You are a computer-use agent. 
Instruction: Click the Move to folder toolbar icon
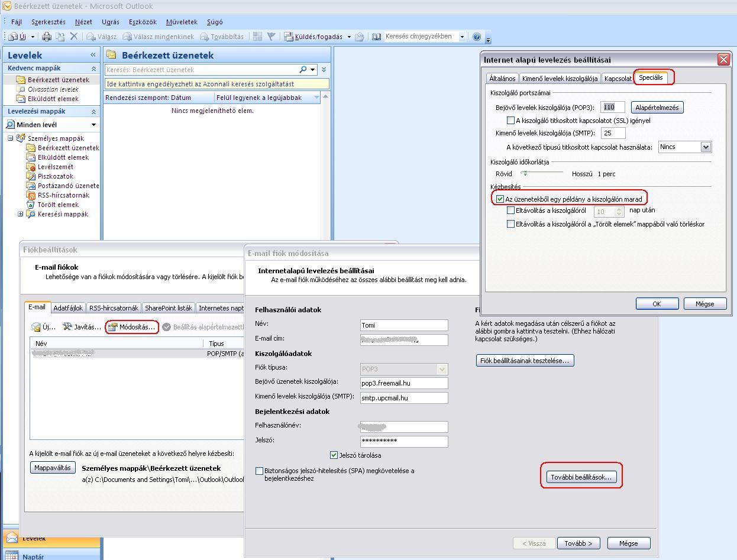pyautogui.click(x=60, y=37)
